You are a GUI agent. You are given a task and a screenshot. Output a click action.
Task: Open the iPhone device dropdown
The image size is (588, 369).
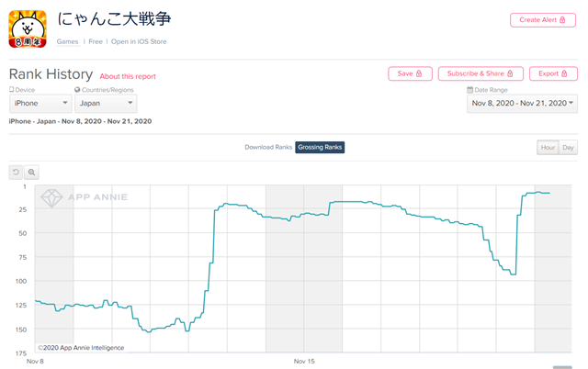click(40, 104)
